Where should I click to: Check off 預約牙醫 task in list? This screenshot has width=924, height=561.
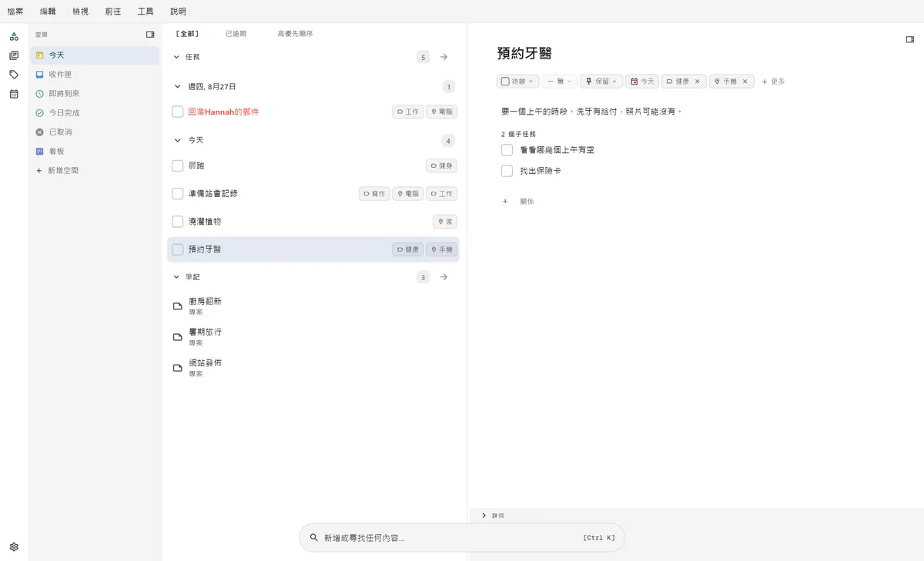(x=178, y=249)
